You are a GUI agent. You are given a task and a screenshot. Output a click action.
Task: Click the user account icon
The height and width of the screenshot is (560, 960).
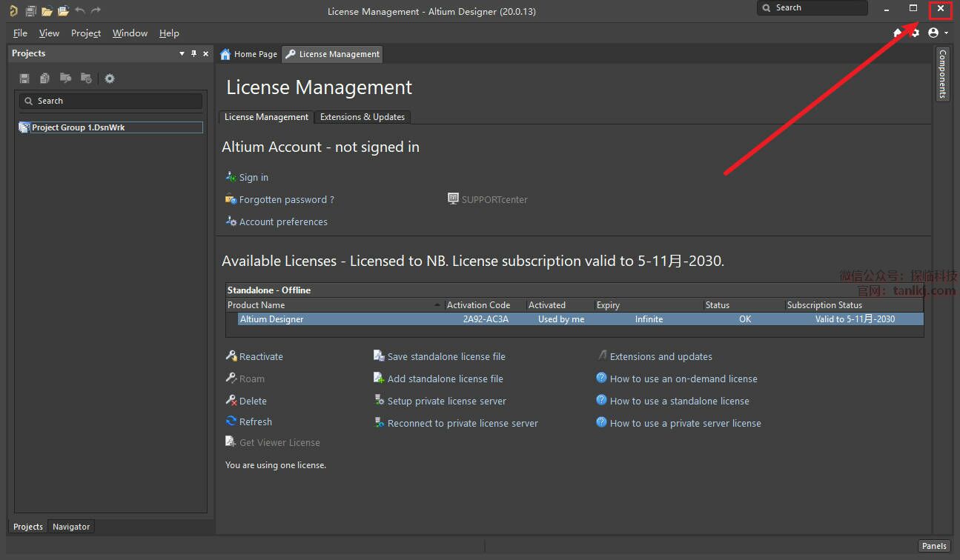click(933, 33)
